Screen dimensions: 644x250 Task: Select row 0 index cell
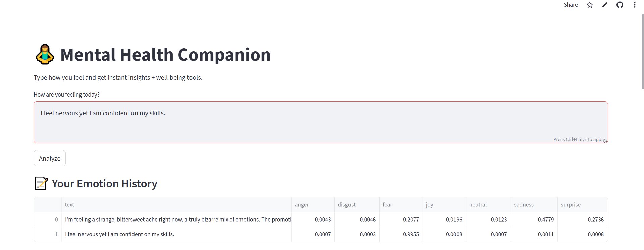click(48, 220)
